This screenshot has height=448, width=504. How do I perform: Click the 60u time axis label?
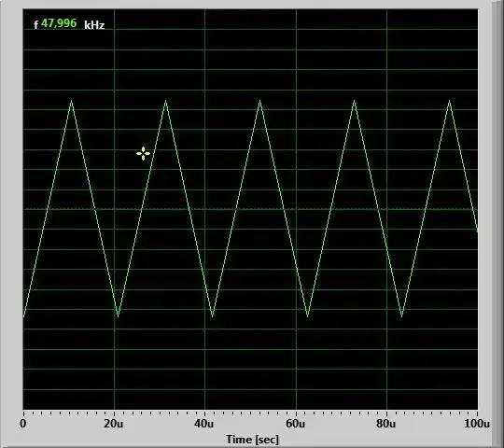[295, 424]
